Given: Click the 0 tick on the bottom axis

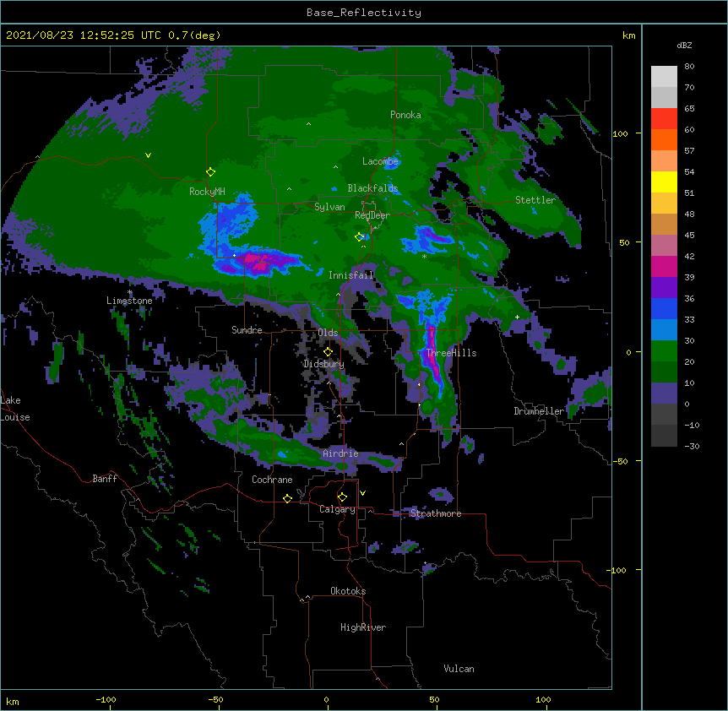Looking at the screenshot, I should tap(326, 699).
